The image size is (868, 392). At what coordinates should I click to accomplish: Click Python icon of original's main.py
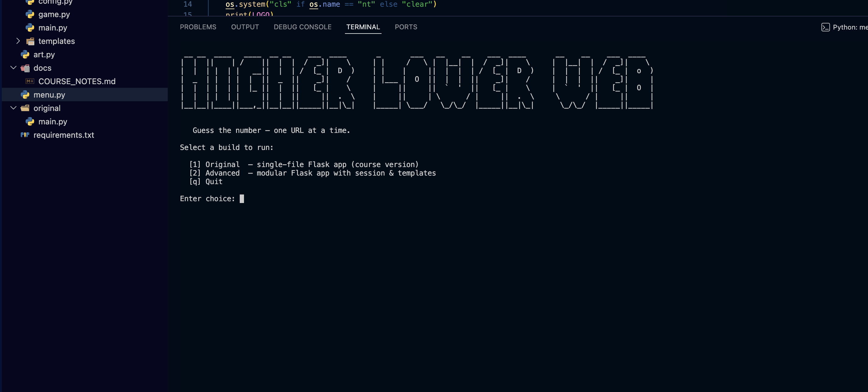pyautogui.click(x=30, y=122)
